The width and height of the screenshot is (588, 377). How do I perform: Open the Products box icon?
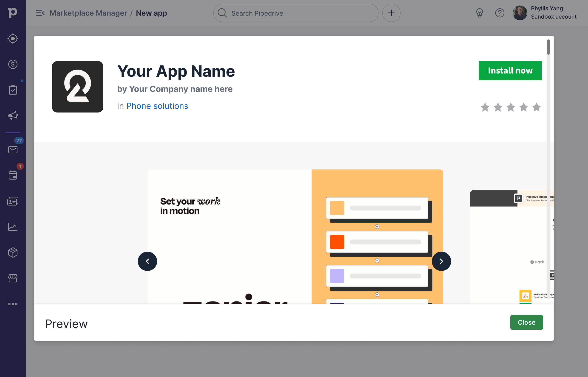tap(13, 252)
